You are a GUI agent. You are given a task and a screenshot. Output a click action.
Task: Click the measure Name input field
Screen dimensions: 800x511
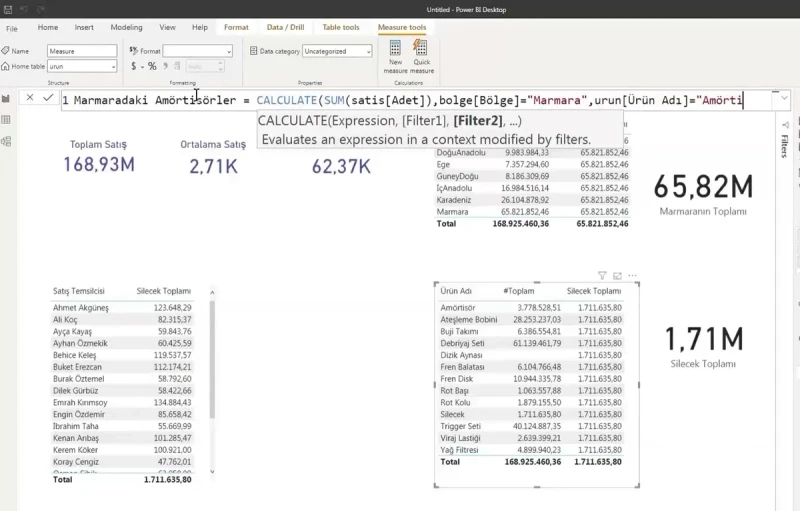coord(82,51)
